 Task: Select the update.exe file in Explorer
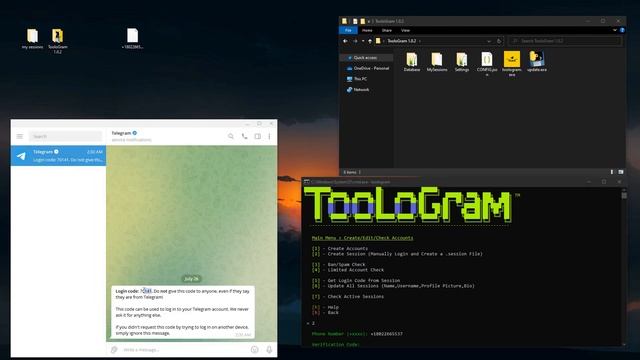537,62
